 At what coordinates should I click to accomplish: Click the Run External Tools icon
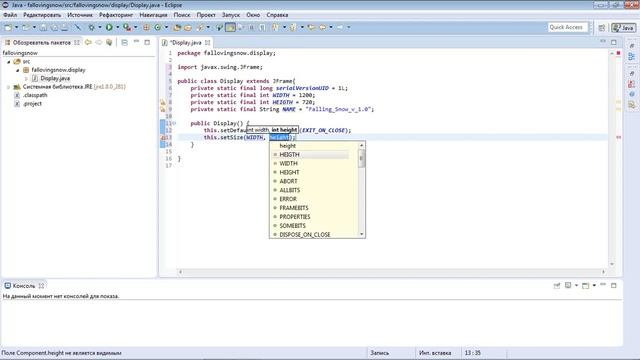127,27
